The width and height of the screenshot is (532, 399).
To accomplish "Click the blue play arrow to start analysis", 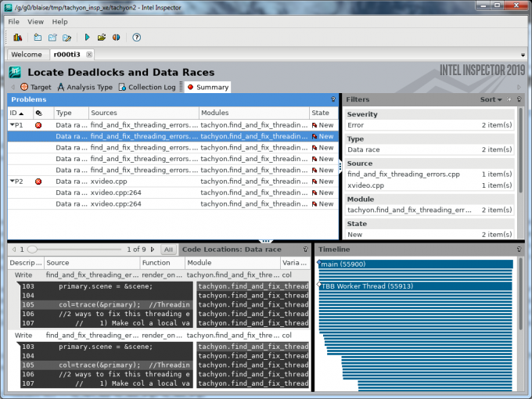I will pyautogui.click(x=87, y=38).
